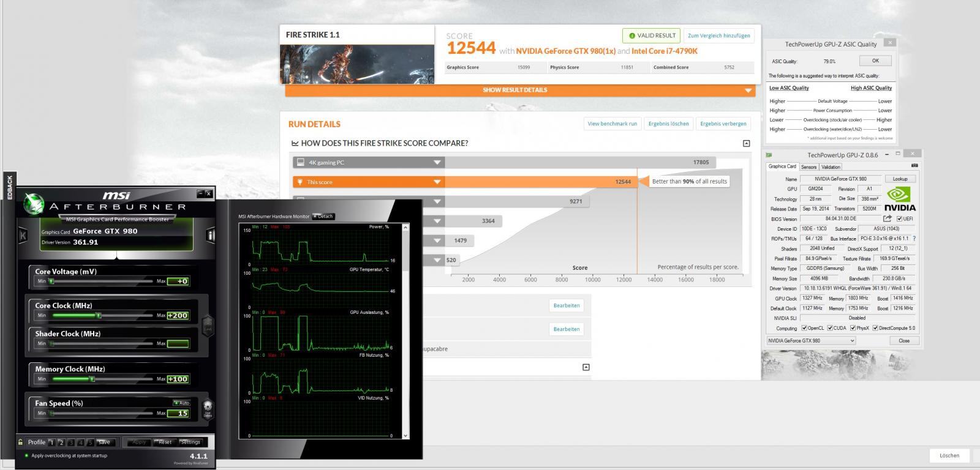The image size is (980, 470).
Task: Switch to the Sensors tab in GPU-Z
Action: (x=809, y=166)
